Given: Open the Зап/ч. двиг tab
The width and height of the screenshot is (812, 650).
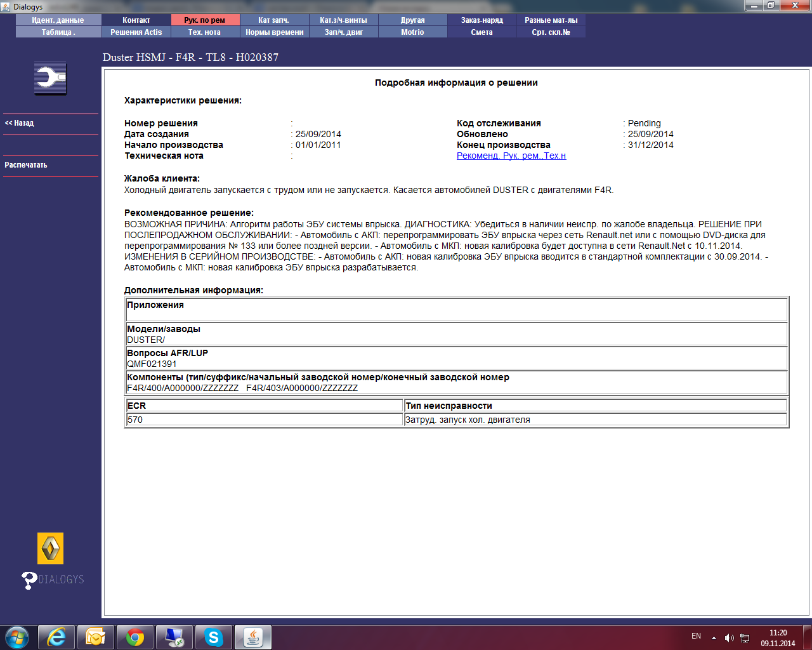Looking at the screenshot, I should click(x=343, y=32).
